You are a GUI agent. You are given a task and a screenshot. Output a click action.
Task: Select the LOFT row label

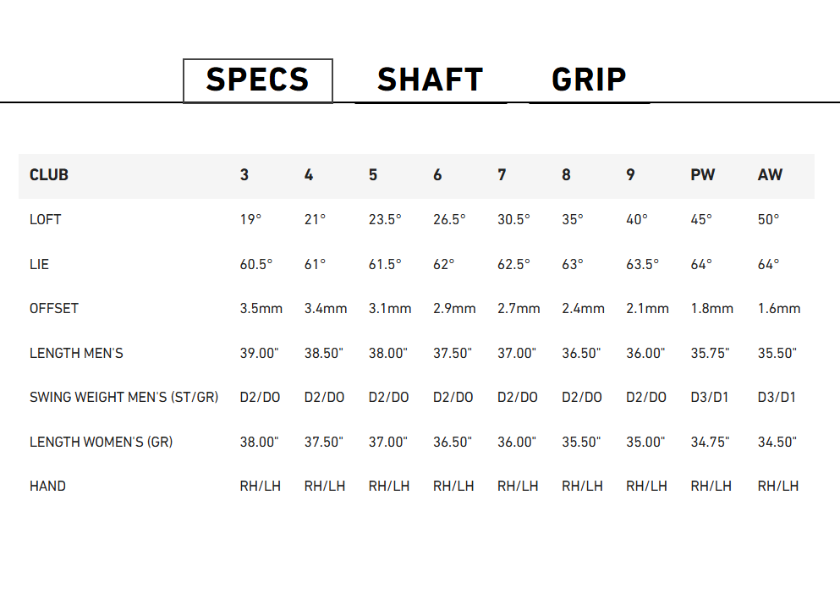point(45,220)
